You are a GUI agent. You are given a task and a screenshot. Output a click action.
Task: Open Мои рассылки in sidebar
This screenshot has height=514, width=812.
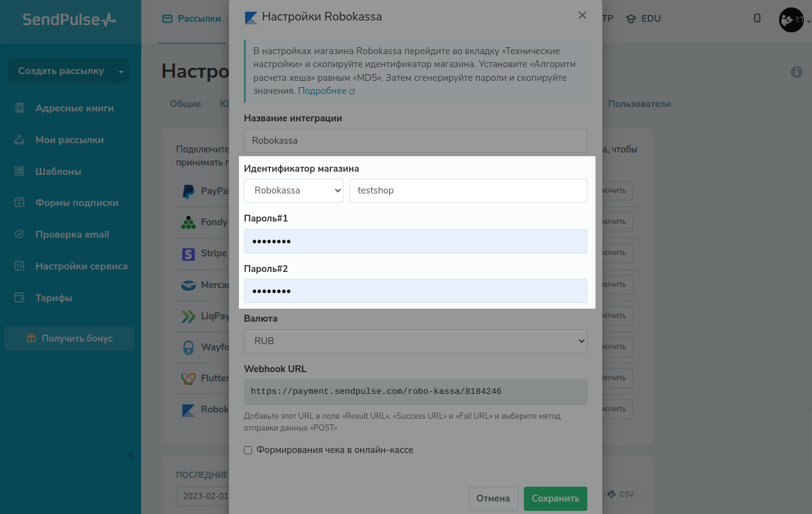(70, 140)
